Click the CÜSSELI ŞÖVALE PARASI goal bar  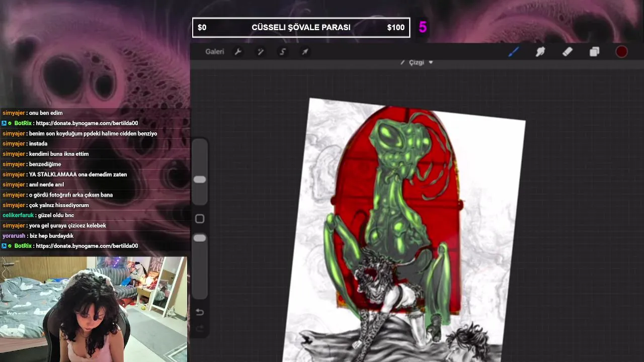(x=301, y=28)
